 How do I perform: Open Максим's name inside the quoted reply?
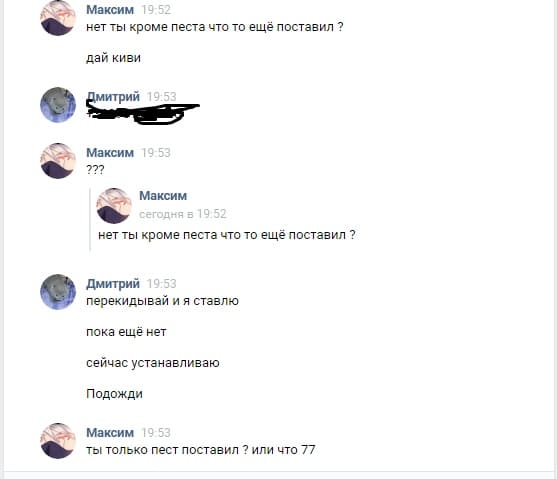[163, 195]
